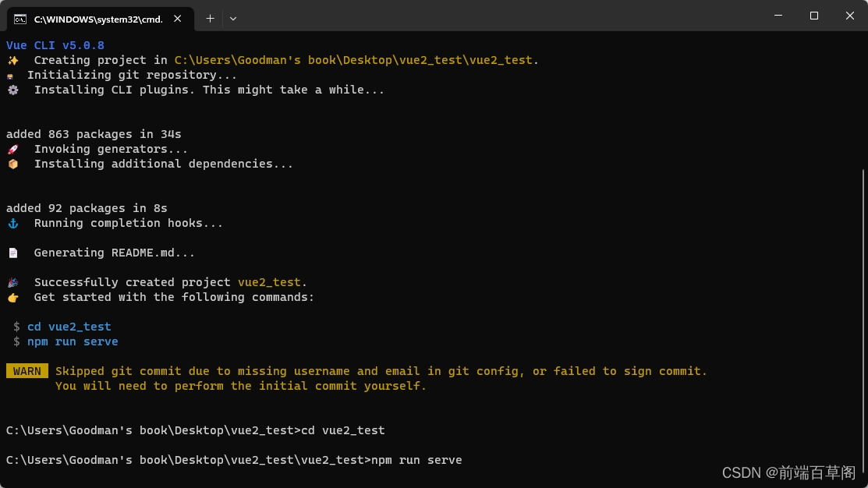Click the blue 'cd vue2_test' command text
868x488 pixels.
point(69,327)
